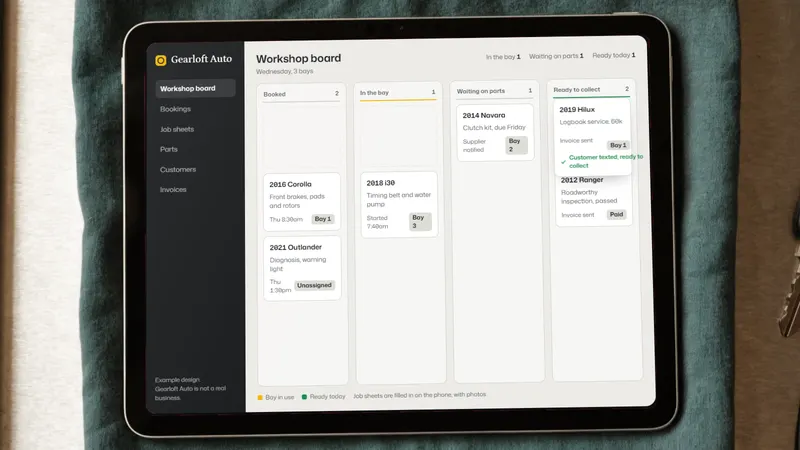Click 'Clutch kit, due Friday' text
This screenshot has width=800, height=450.
click(x=494, y=128)
